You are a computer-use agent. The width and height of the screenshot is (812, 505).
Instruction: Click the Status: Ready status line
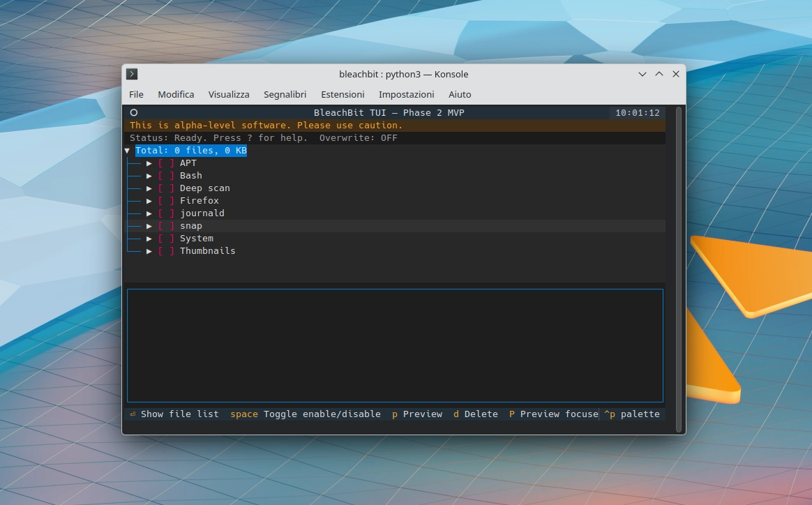pyautogui.click(x=218, y=138)
